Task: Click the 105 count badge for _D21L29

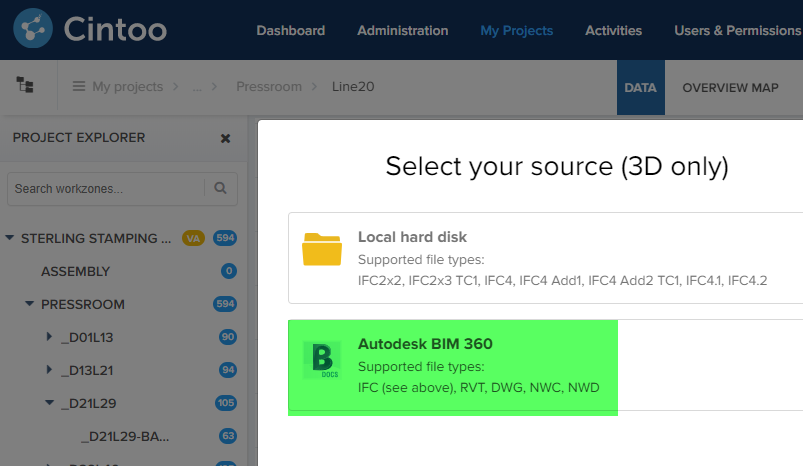Action: (x=226, y=403)
